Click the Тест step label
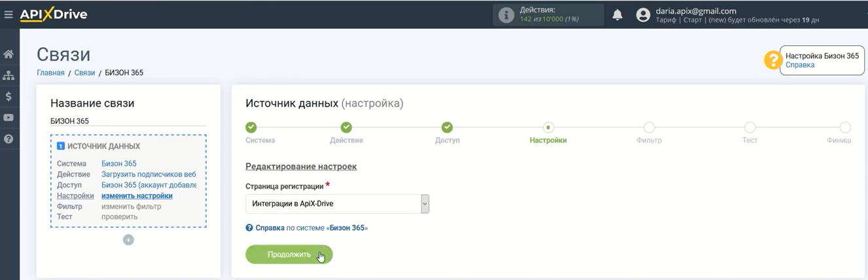 coord(750,140)
